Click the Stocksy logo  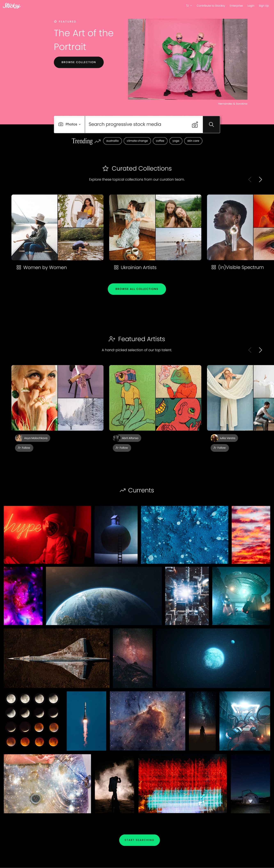[x=11, y=6]
